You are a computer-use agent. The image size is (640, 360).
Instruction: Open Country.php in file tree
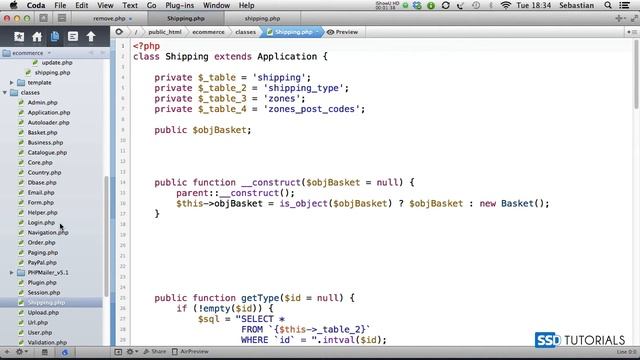[44, 173]
